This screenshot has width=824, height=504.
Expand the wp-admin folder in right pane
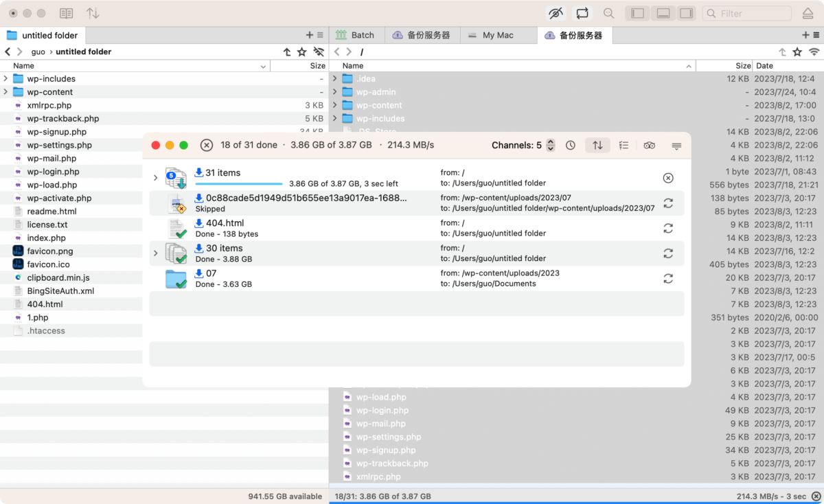coord(335,92)
